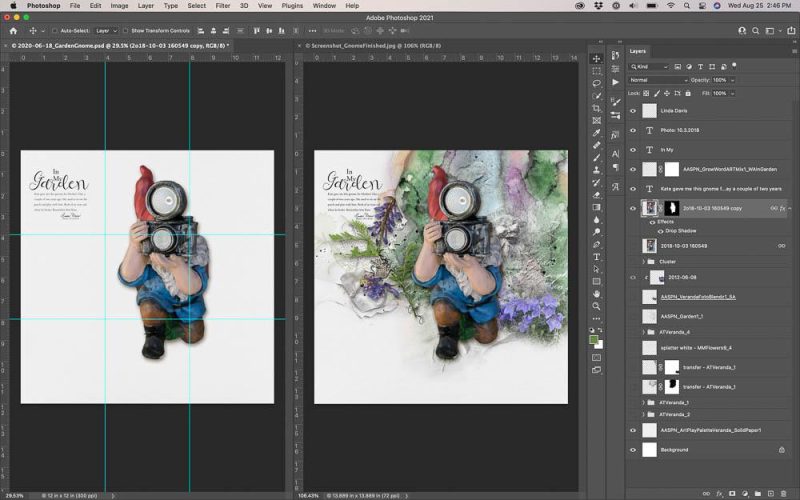Viewport: 800px width, 500px height.
Task: Toggle Quick Mask mode icon
Action: [x=596, y=358]
